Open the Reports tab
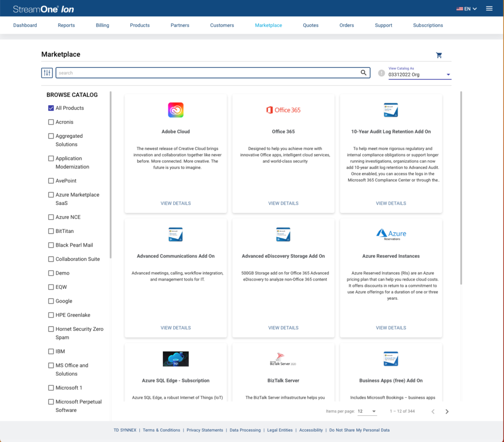The height and width of the screenshot is (442, 504). (x=66, y=26)
